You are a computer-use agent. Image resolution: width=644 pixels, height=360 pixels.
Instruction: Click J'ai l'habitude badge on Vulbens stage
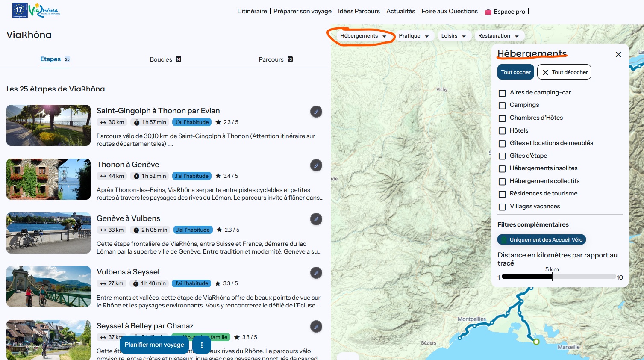coord(191,283)
